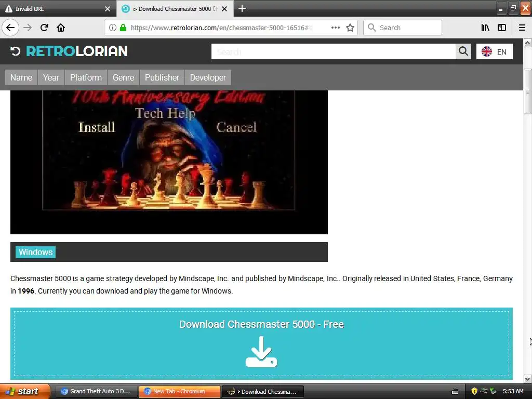Viewport: 532px width, 399px height.
Task: Show site information icon in address bar
Action: (113, 28)
